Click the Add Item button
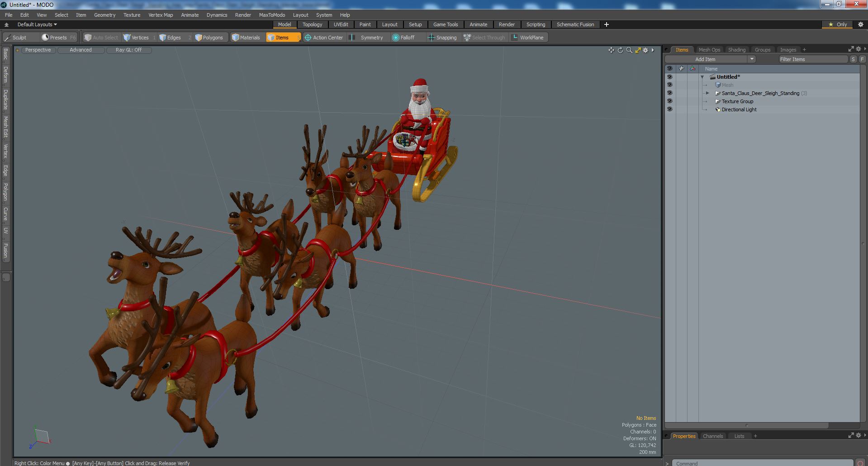 (x=705, y=59)
